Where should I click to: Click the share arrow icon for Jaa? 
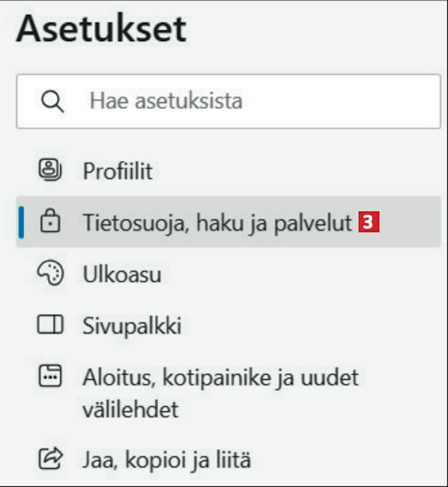[x=50, y=458]
